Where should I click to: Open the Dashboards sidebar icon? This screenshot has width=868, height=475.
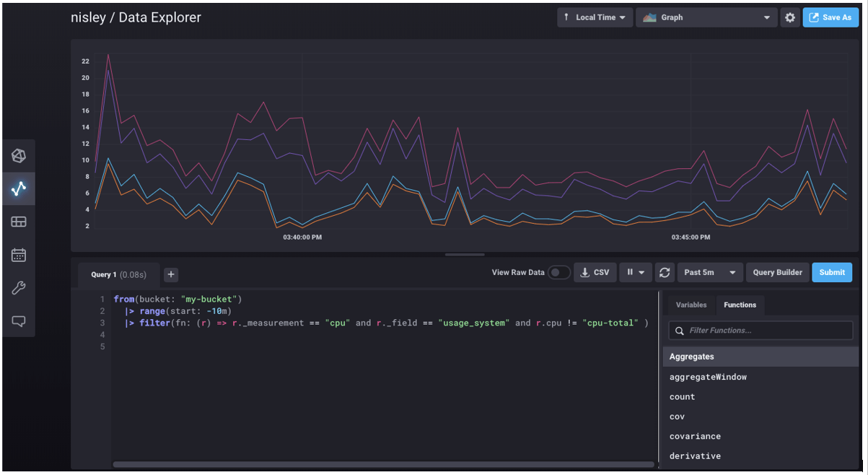click(x=19, y=222)
